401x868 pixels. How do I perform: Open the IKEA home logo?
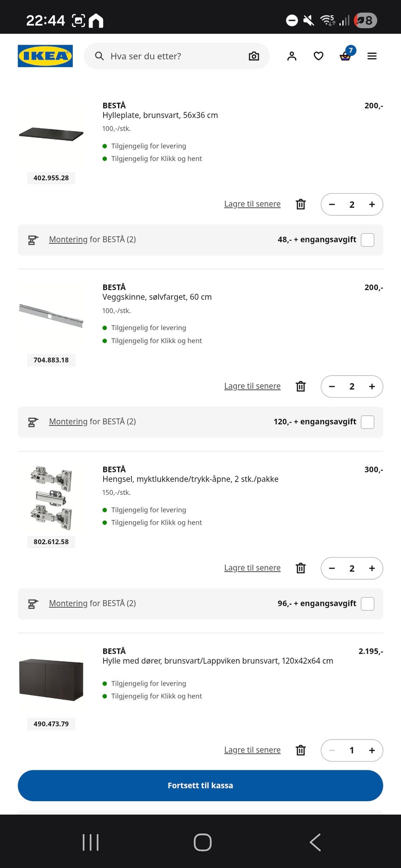45,56
